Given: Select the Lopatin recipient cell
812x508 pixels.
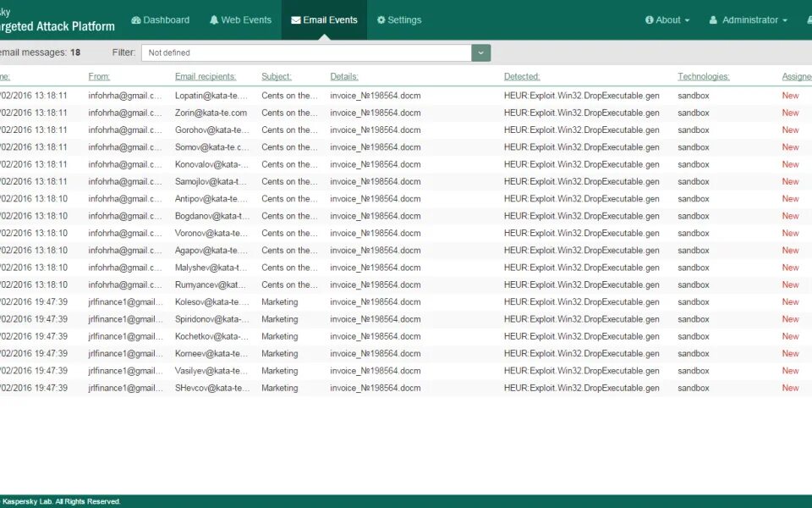Looking at the screenshot, I should click(x=211, y=96).
